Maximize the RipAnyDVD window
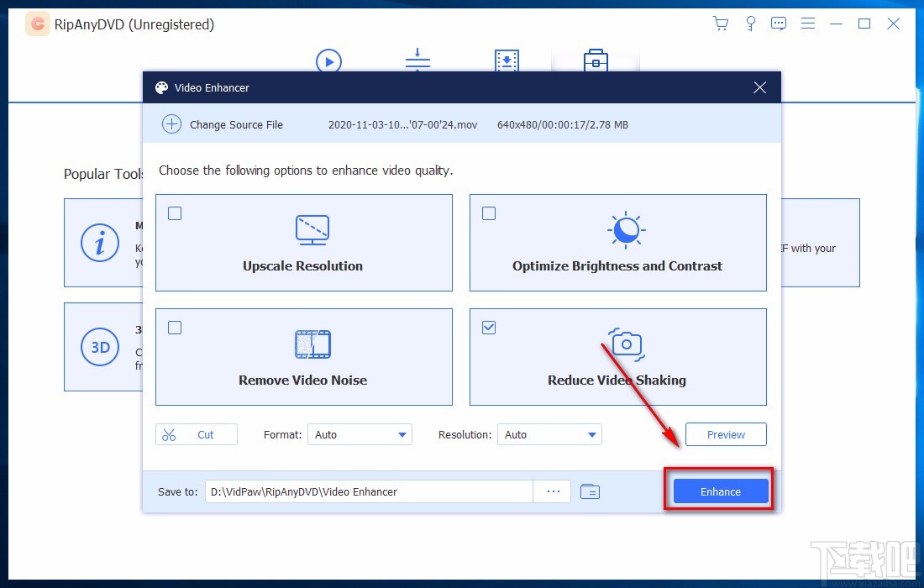 pos(864,24)
